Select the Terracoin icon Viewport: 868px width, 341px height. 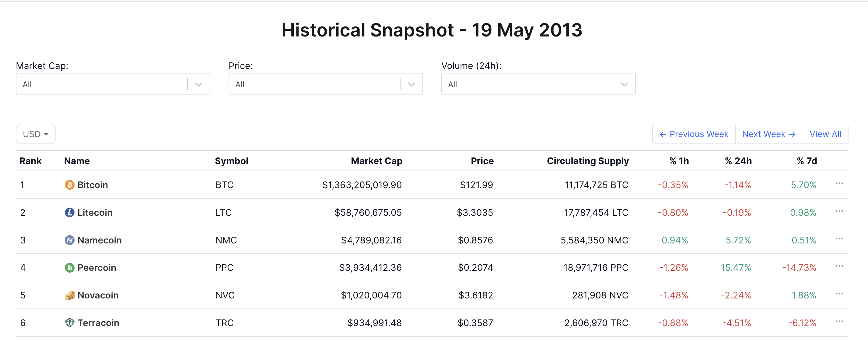click(x=69, y=323)
